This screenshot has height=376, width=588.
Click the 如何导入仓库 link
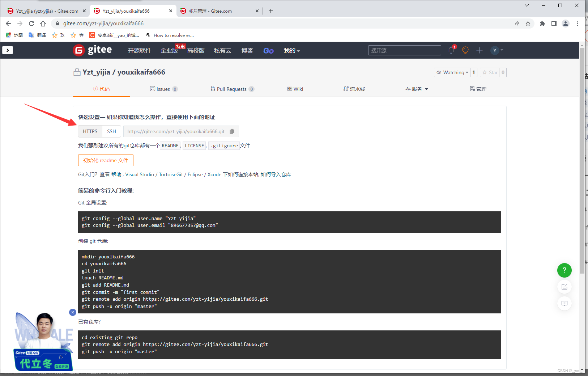276,174
